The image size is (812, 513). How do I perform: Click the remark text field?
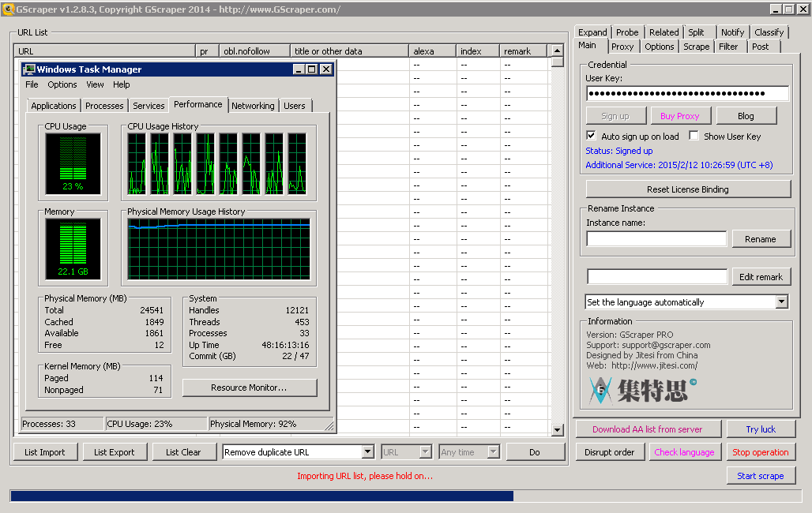(656, 276)
